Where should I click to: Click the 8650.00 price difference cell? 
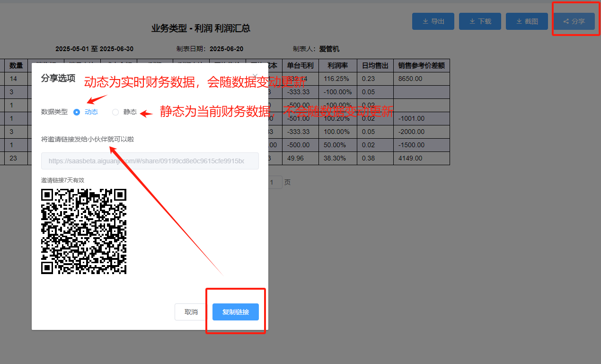coord(422,79)
